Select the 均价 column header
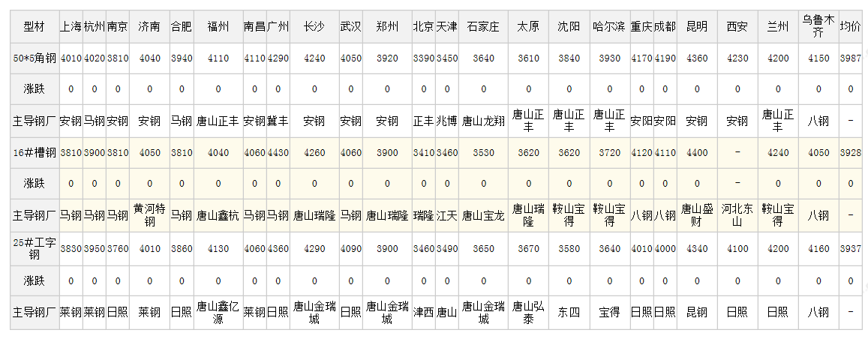Screen dimensions: 868x345 850,27
